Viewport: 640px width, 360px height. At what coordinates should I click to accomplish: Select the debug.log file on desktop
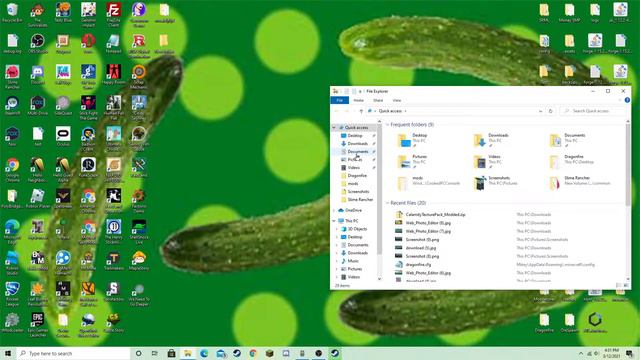(x=12, y=44)
